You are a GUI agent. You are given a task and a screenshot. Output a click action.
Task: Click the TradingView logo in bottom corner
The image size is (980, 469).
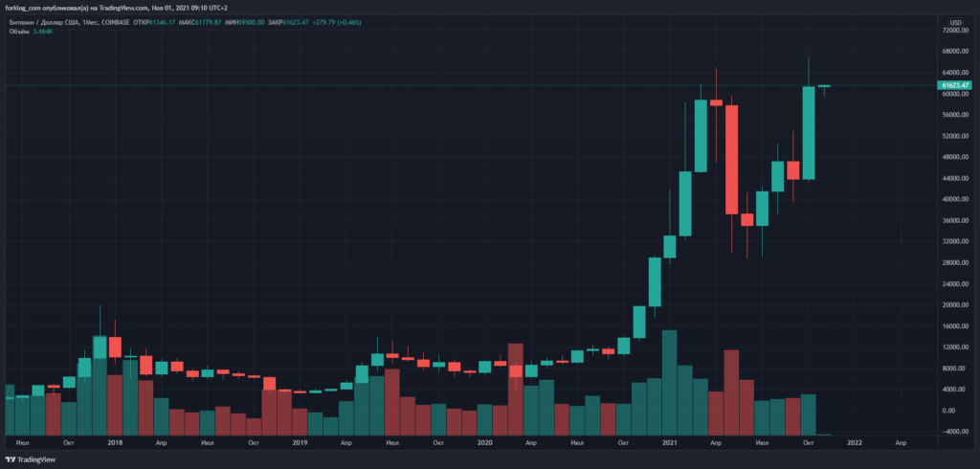[x=30, y=458]
